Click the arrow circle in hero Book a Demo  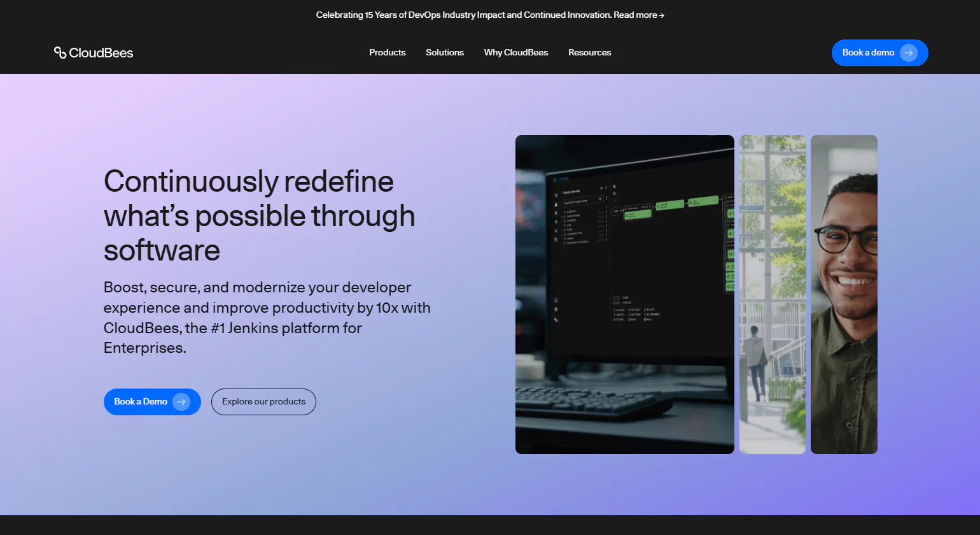click(181, 402)
